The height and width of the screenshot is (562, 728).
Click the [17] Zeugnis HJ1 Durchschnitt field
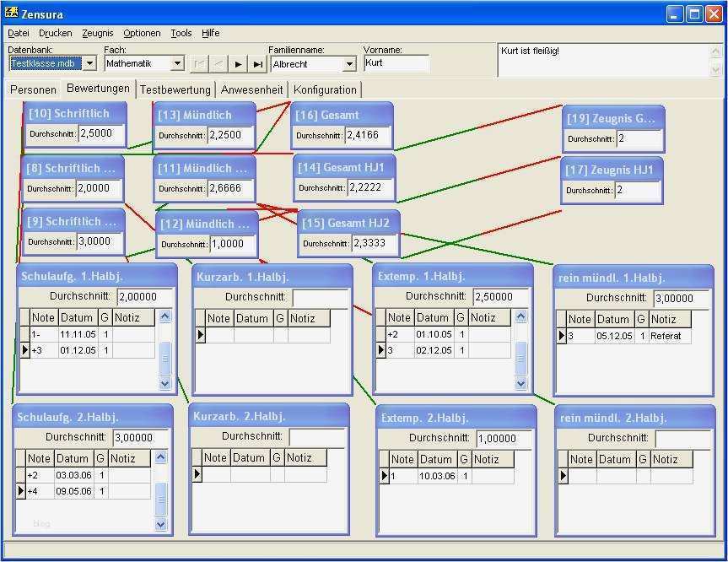[x=638, y=190]
